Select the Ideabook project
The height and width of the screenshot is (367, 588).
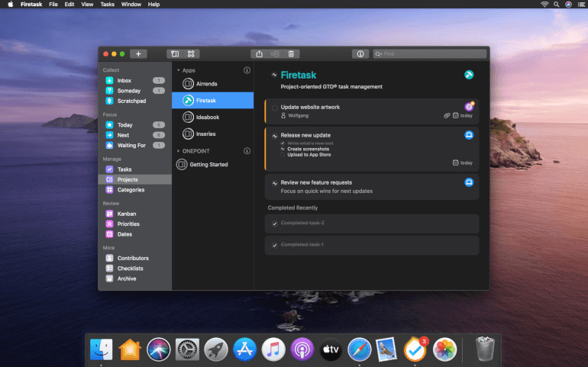pos(212,117)
